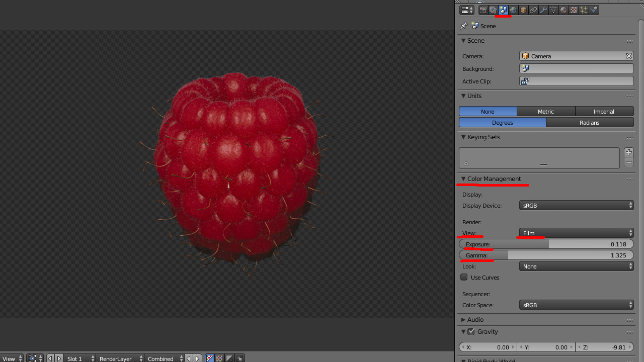Open the Material properties tab (sphere icon)
The image size is (644, 362).
(563, 10)
